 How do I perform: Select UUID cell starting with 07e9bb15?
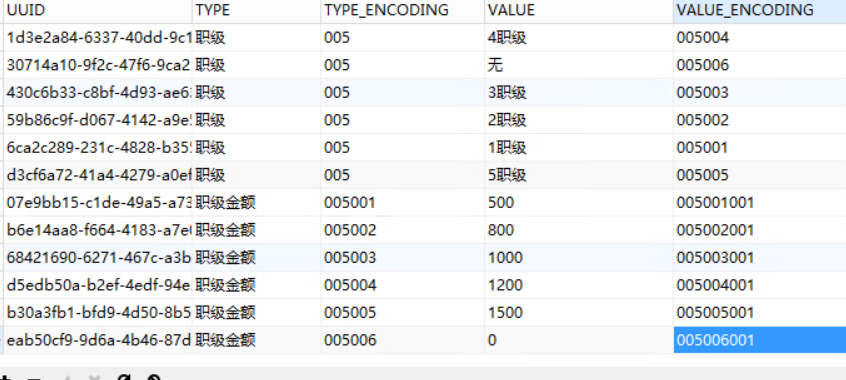[x=98, y=202]
